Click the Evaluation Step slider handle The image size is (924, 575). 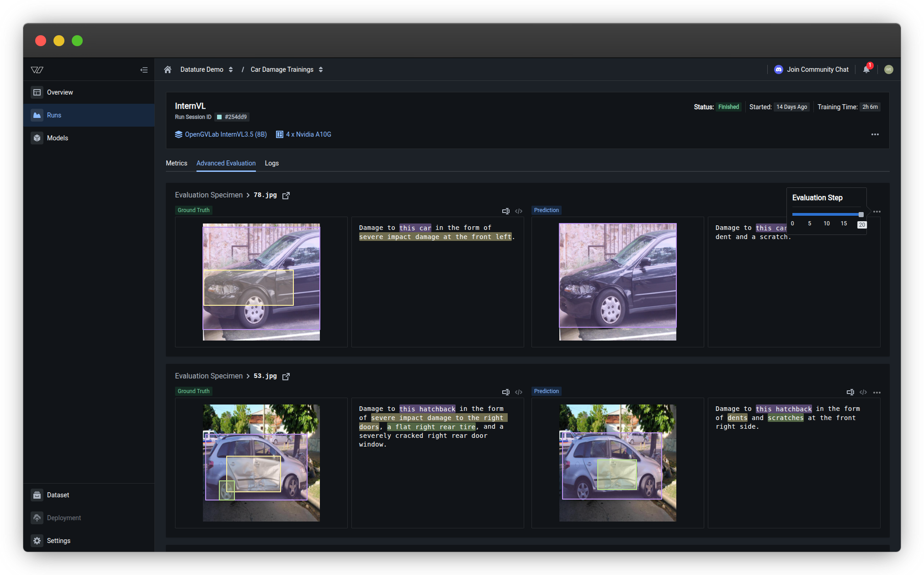(x=861, y=214)
